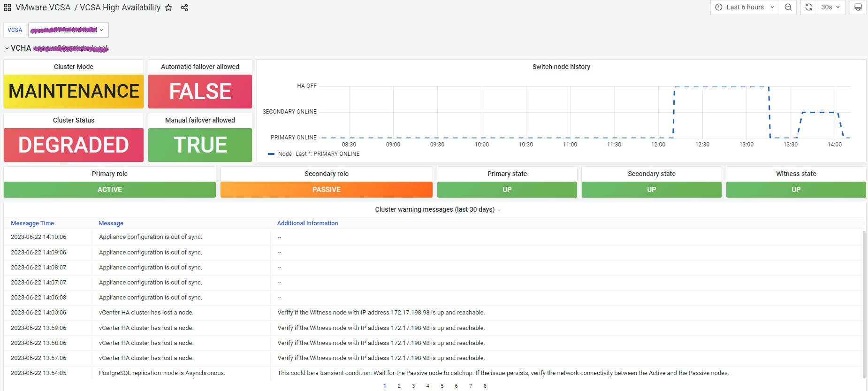The height and width of the screenshot is (391, 868).
Task: Open Switch node history panel title
Action: [x=561, y=67]
